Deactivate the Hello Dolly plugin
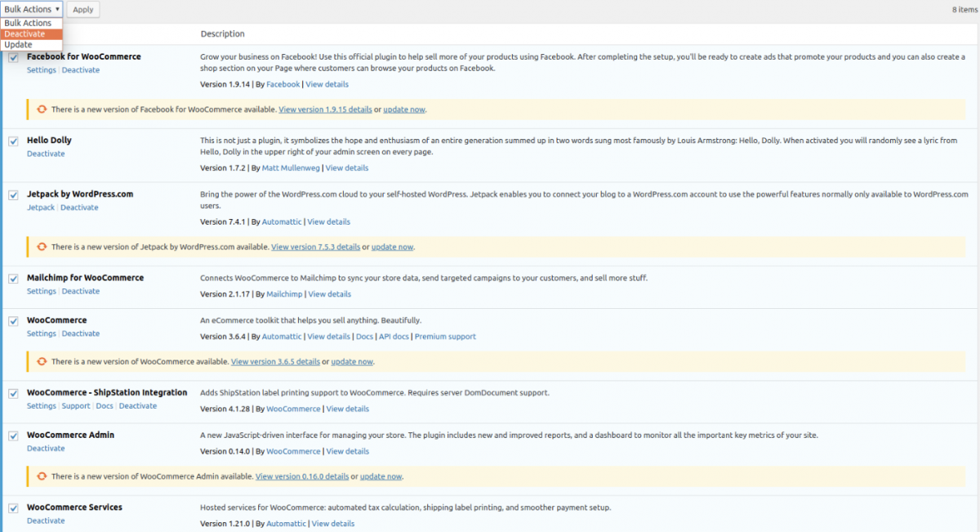980x532 pixels. [46, 154]
